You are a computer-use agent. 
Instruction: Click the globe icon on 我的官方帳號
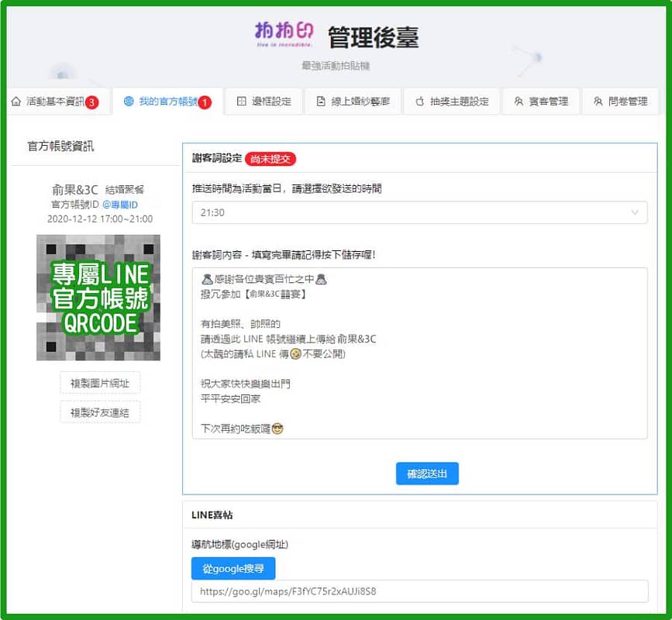129,101
